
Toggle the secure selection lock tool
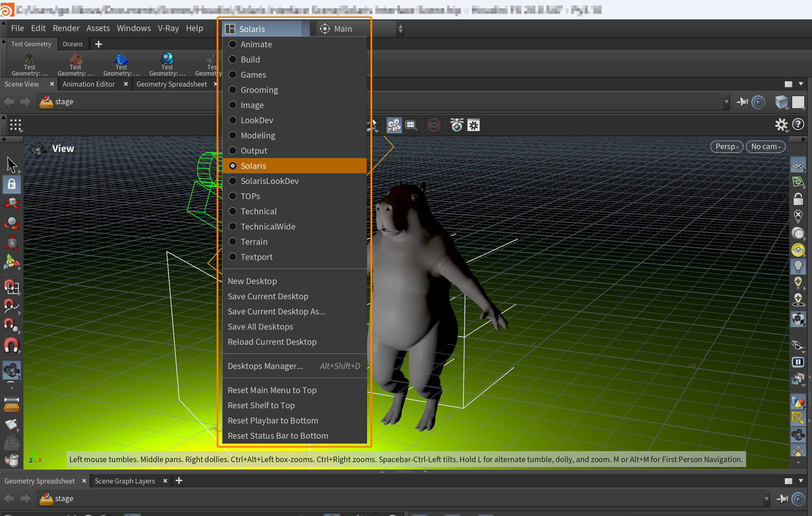coord(12,184)
